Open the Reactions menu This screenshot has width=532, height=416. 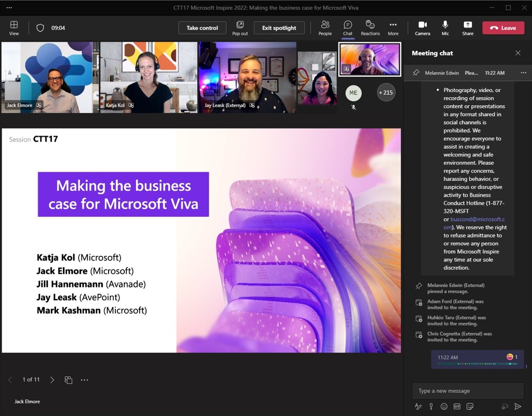pos(370,28)
